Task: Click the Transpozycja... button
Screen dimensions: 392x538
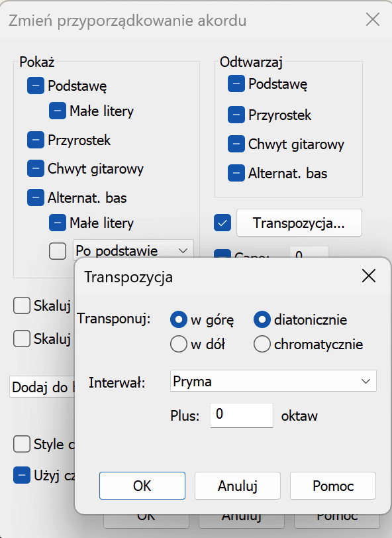Action: (299, 223)
